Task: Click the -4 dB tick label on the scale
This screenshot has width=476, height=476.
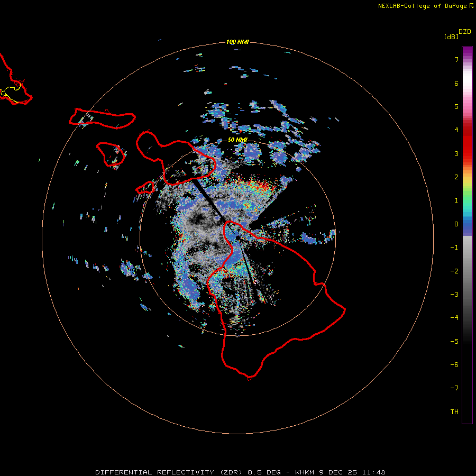Action: pos(454,318)
